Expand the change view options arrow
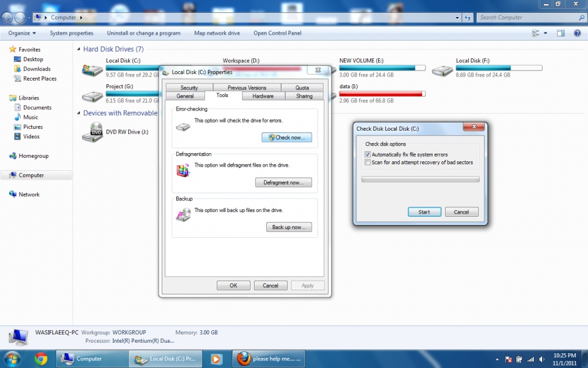This screenshot has width=588, height=368. pyautogui.click(x=544, y=34)
